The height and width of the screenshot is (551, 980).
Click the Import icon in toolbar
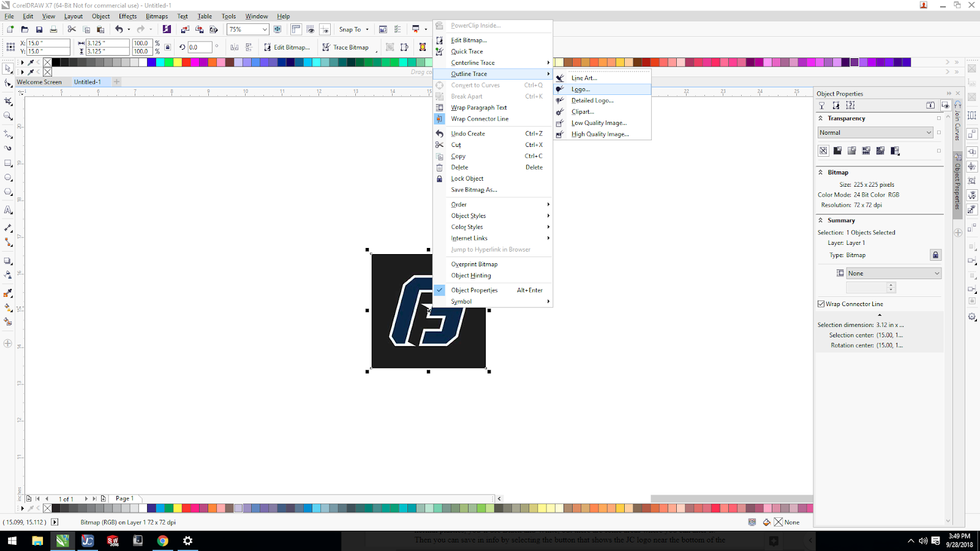[184, 29]
